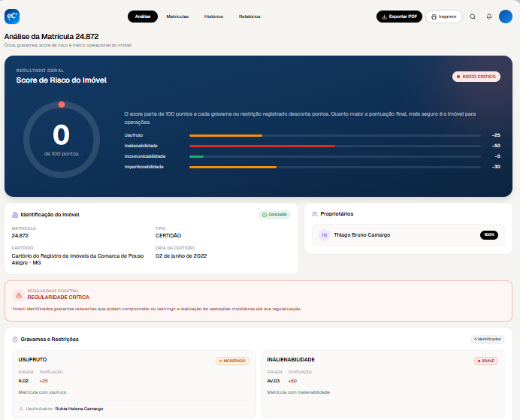The width and height of the screenshot is (520, 420).
Task: Click the Inalienabilidade Grave badge
Action: pyautogui.click(x=486, y=361)
